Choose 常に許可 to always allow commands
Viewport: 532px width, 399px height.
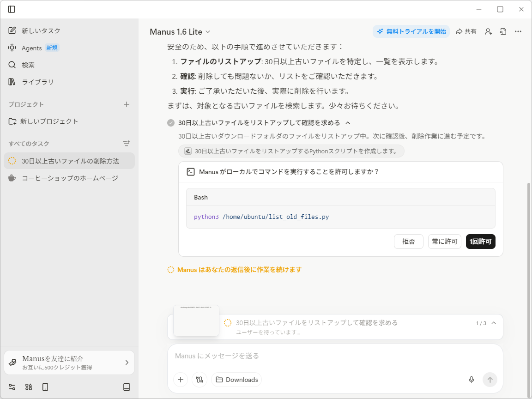coord(444,242)
